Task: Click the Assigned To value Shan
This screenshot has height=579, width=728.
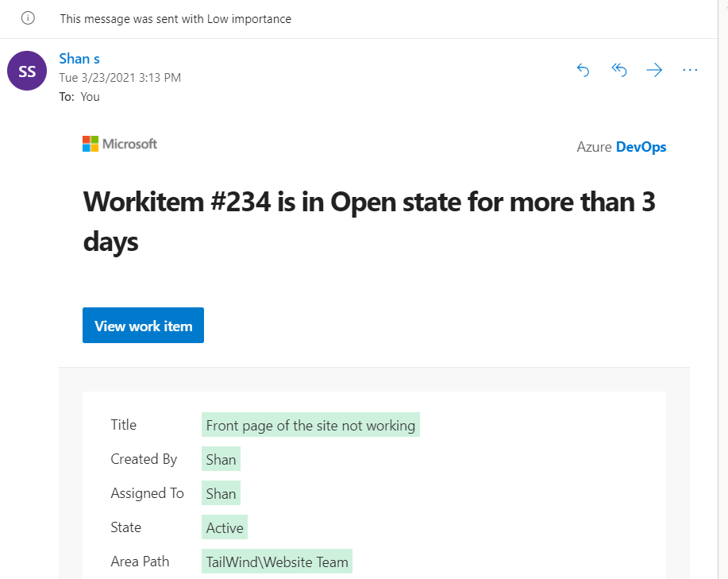Action: coord(221,493)
